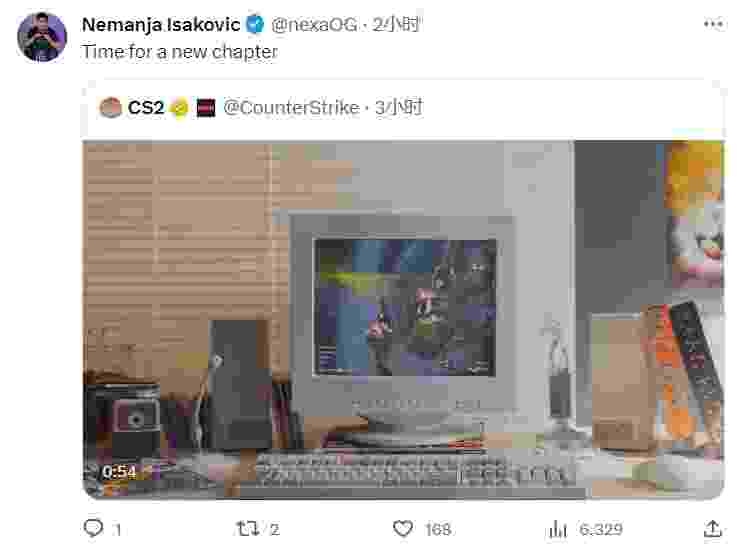Open the three-dot more options menu
741x550 pixels.
point(713,24)
